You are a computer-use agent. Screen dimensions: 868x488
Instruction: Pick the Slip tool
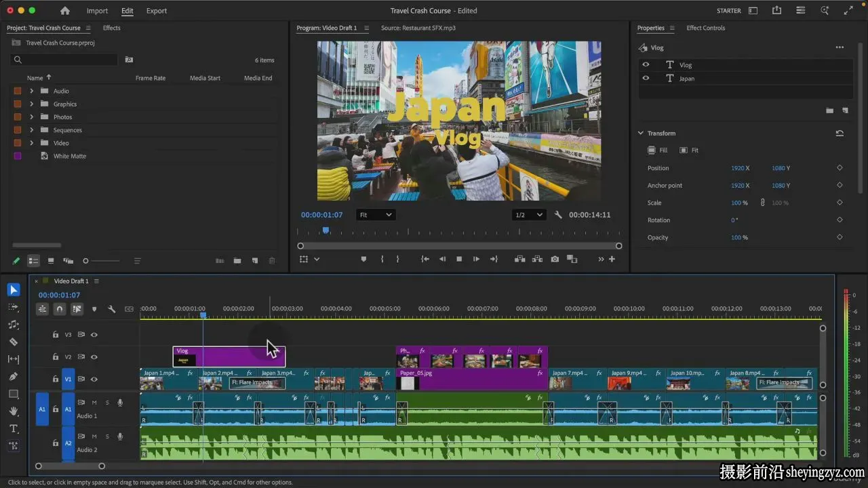14,359
